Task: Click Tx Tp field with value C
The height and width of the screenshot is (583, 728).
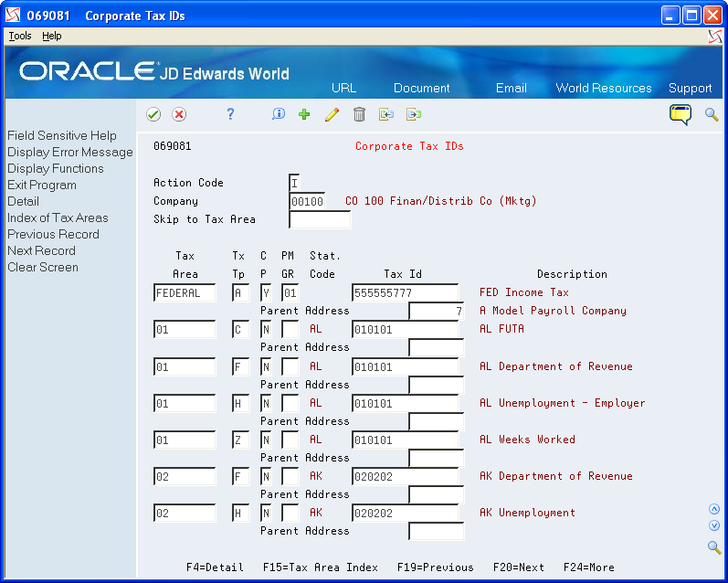Action: [240, 329]
